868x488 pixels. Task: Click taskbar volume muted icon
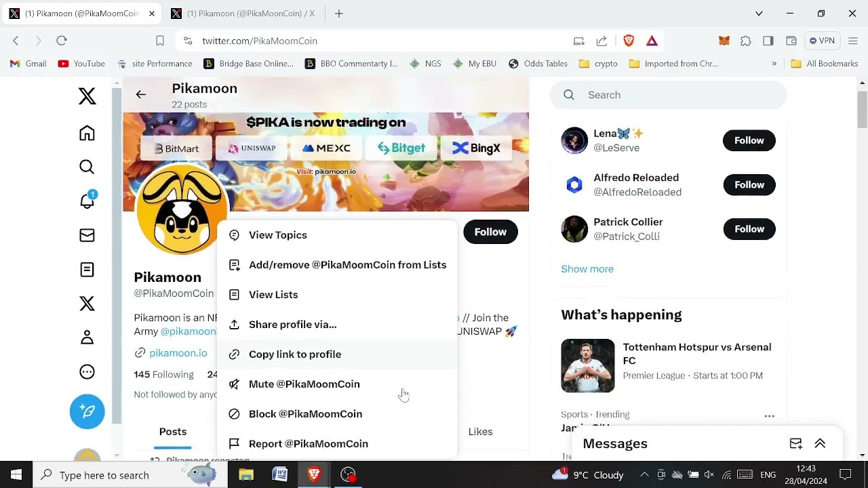[709, 474]
